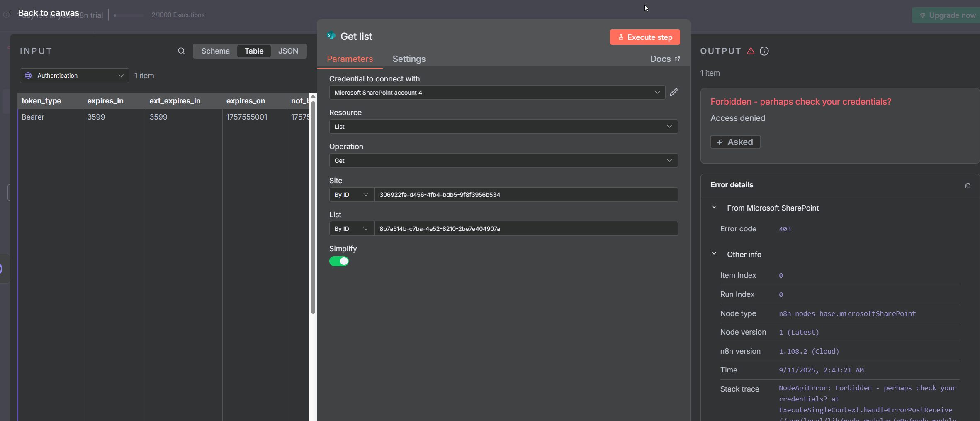Click the Execute step button
This screenshot has width=980, height=421.
pos(644,37)
